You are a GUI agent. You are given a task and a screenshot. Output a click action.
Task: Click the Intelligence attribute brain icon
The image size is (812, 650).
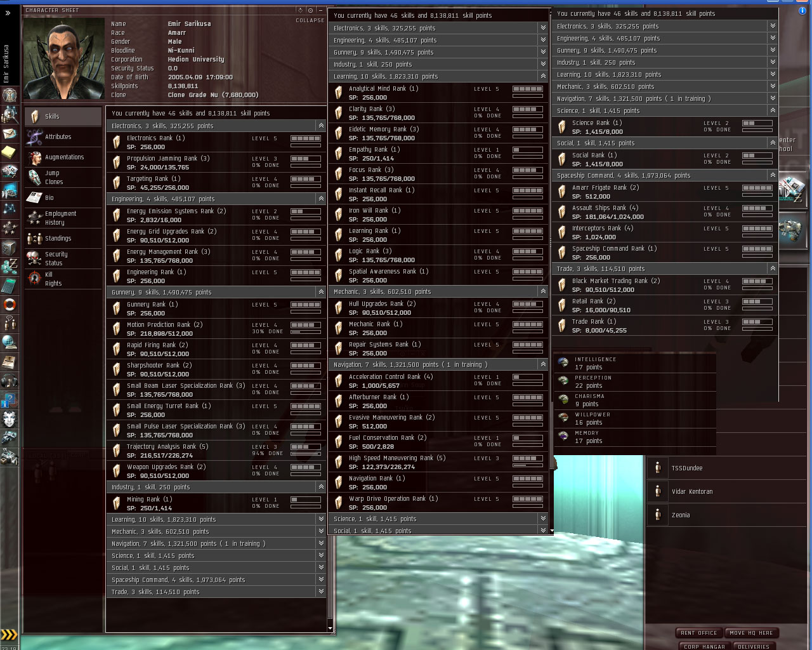(563, 362)
